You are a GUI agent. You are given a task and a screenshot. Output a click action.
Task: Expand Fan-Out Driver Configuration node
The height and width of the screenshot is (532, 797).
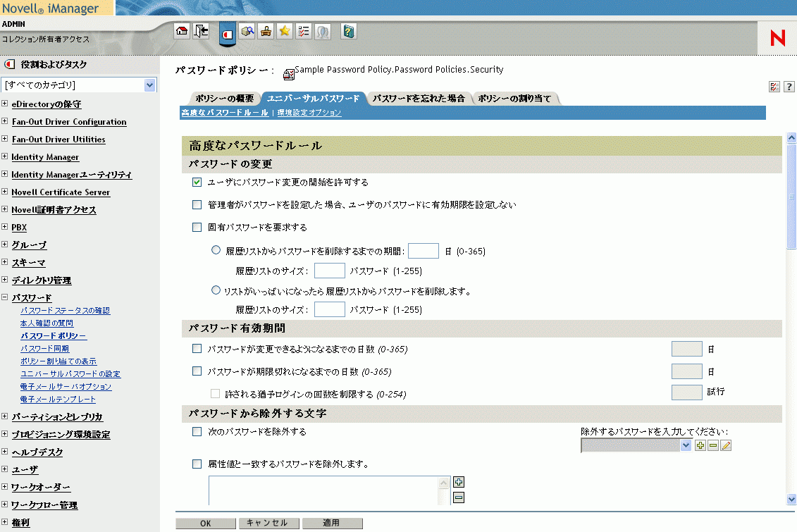click(x=4, y=121)
